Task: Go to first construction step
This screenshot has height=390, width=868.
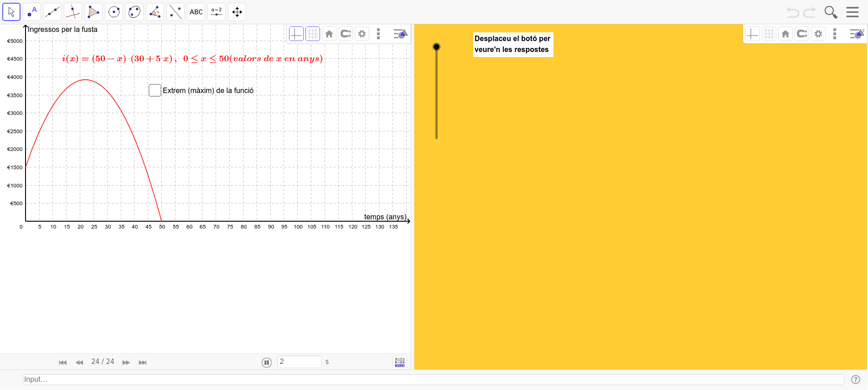Action: [x=63, y=362]
